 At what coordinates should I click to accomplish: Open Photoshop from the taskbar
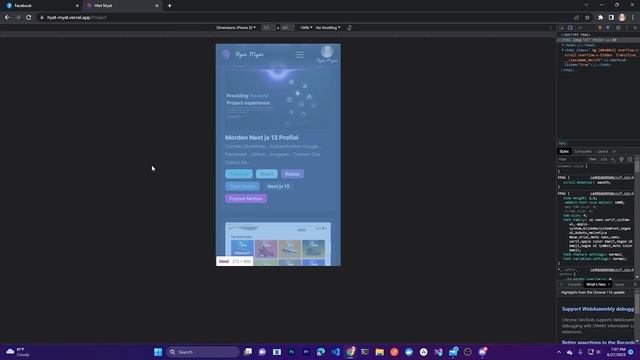(291, 352)
